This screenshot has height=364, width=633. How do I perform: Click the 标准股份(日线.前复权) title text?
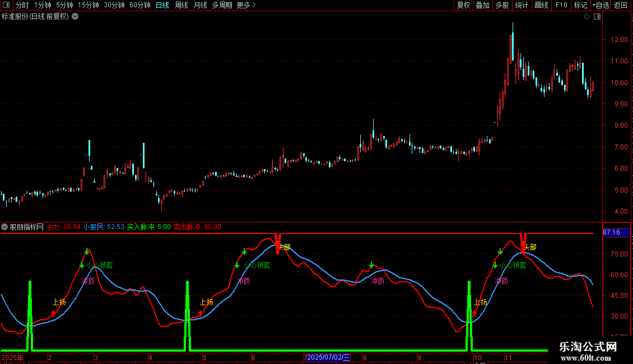point(35,17)
